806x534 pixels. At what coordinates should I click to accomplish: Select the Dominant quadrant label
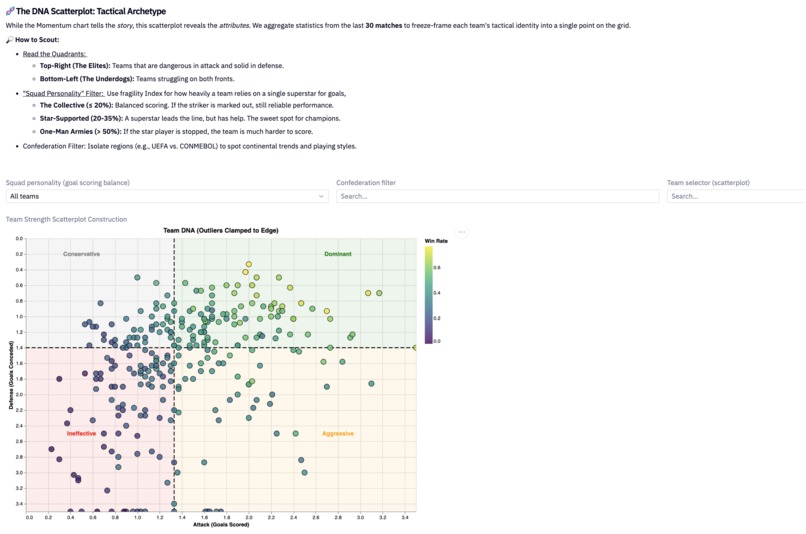click(338, 254)
